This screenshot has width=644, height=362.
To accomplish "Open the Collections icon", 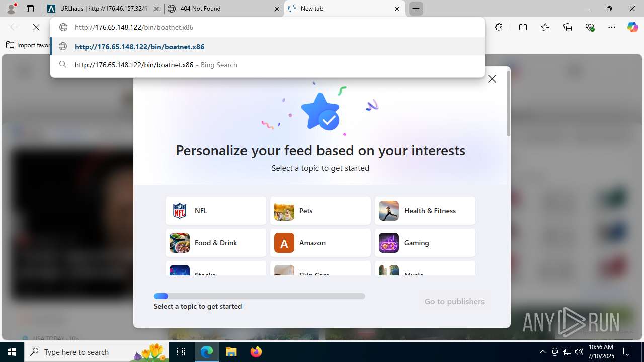I will [568, 27].
